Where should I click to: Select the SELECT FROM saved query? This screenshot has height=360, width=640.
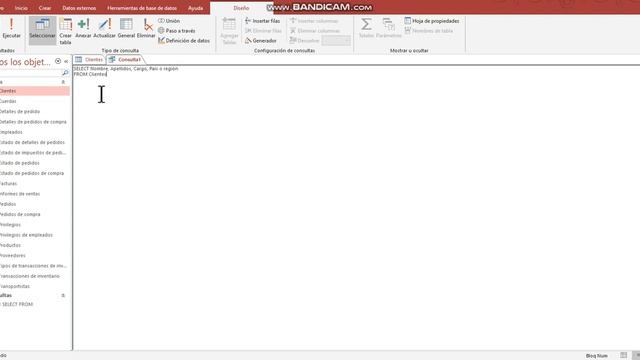coord(35,304)
